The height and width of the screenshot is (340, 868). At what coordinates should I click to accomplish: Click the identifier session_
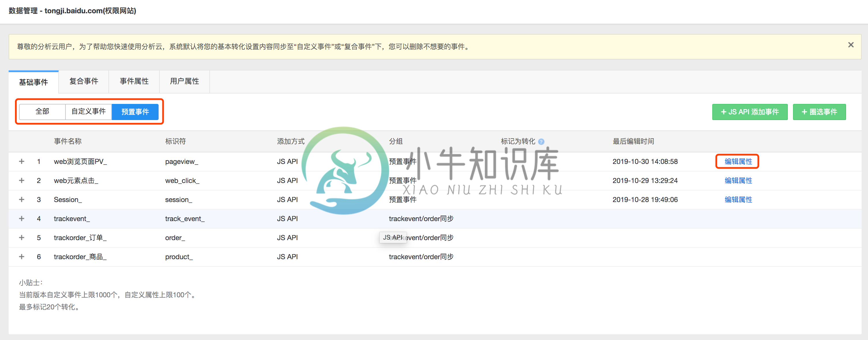click(179, 200)
